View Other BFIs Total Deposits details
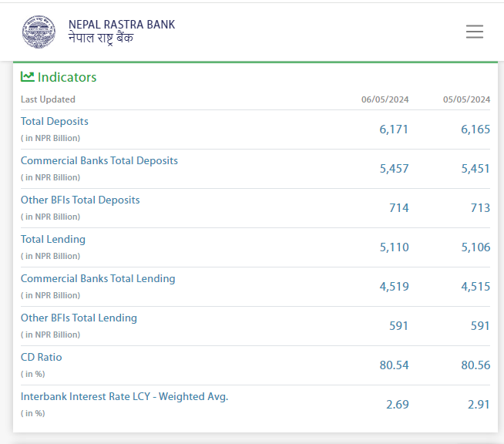504x444 pixels. (x=80, y=200)
